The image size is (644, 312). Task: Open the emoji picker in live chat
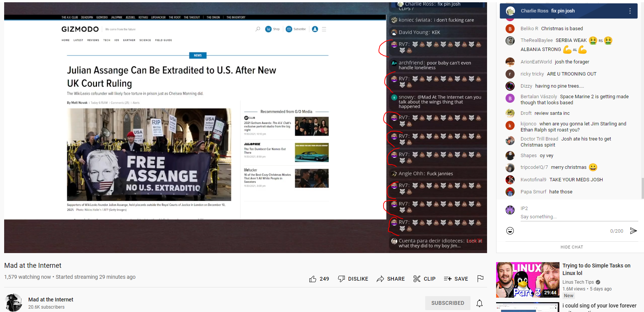(x=510, y=231)
